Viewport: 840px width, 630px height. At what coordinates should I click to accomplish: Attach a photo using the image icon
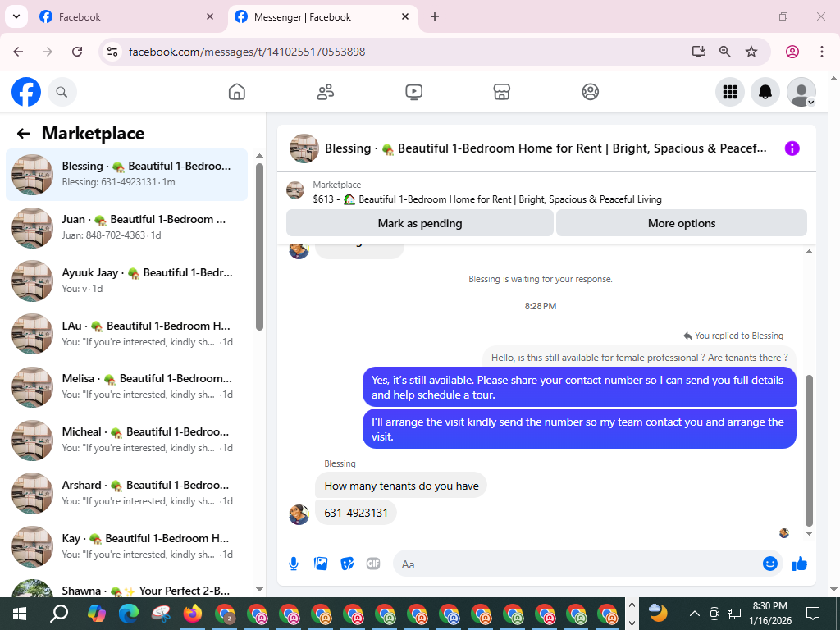point(321,564)
